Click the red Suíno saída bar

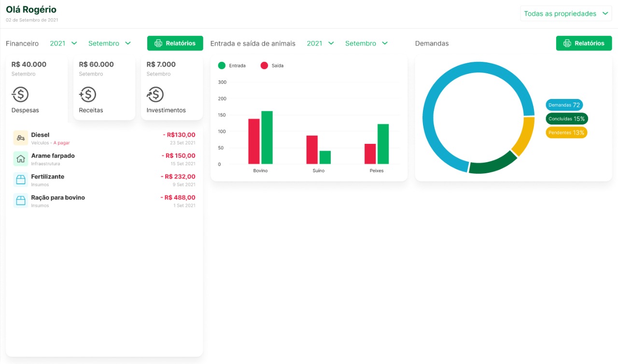312,150
